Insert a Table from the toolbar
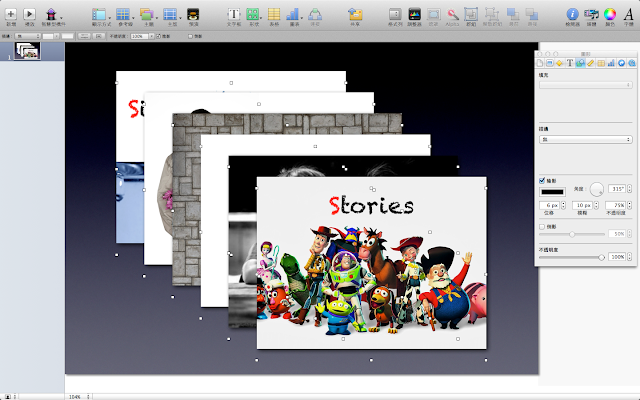The height and width of the screenshot is (400, 640). coord(274,14)
